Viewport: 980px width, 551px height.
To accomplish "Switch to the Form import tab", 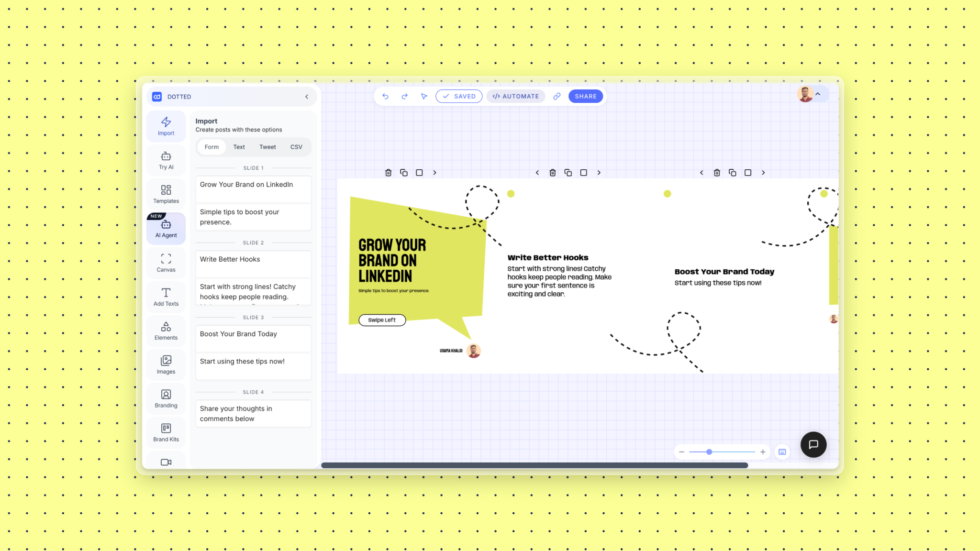I will (212, 147).
